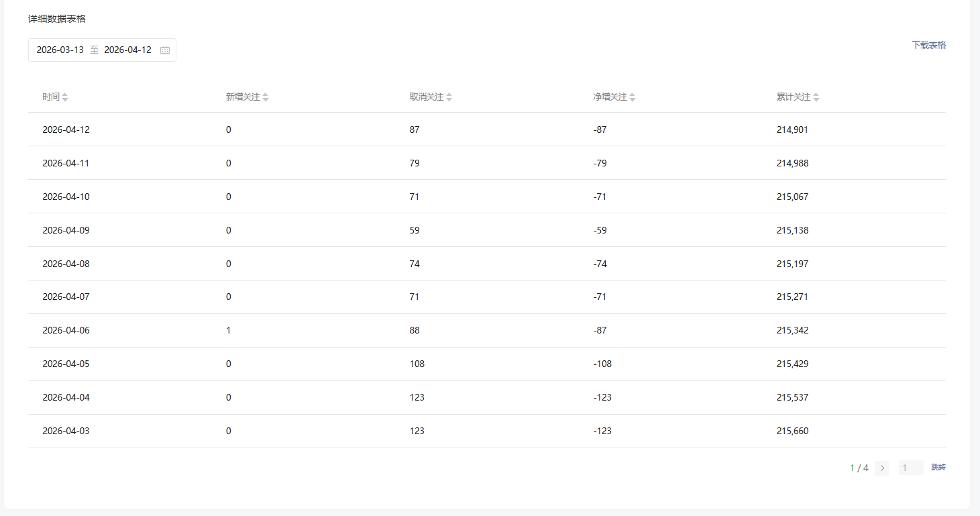Click the 跳转 jump link
980x516 pixels.
click(938, 468)
